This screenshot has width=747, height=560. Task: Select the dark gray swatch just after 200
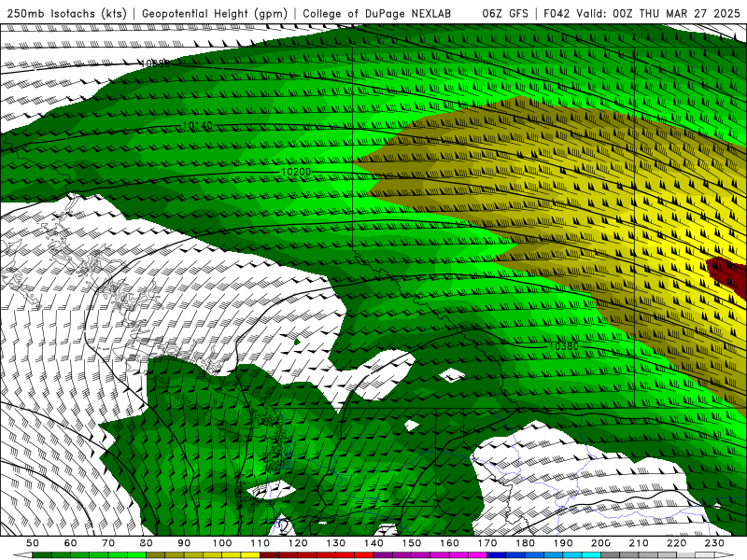610,555
